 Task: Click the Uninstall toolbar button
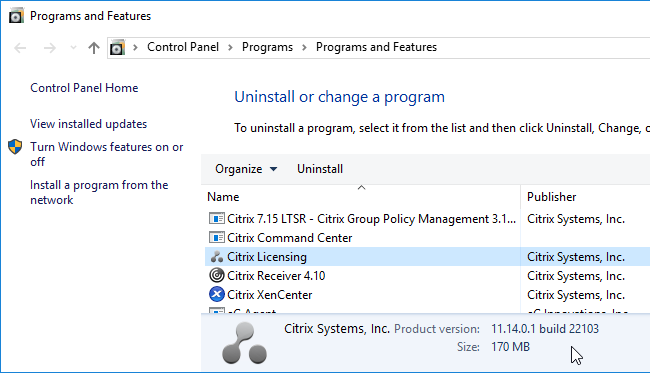320,169
